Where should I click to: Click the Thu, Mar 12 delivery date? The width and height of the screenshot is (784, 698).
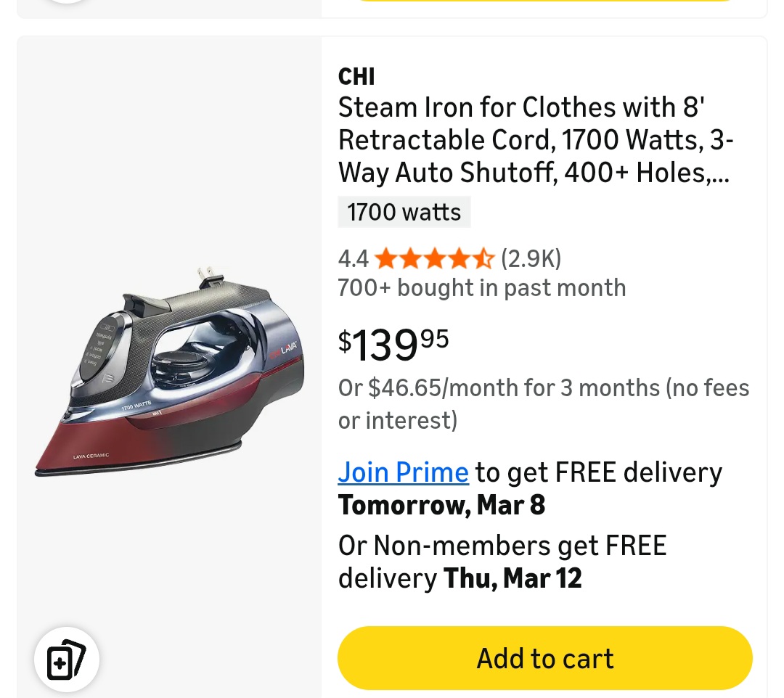point(513,578)
